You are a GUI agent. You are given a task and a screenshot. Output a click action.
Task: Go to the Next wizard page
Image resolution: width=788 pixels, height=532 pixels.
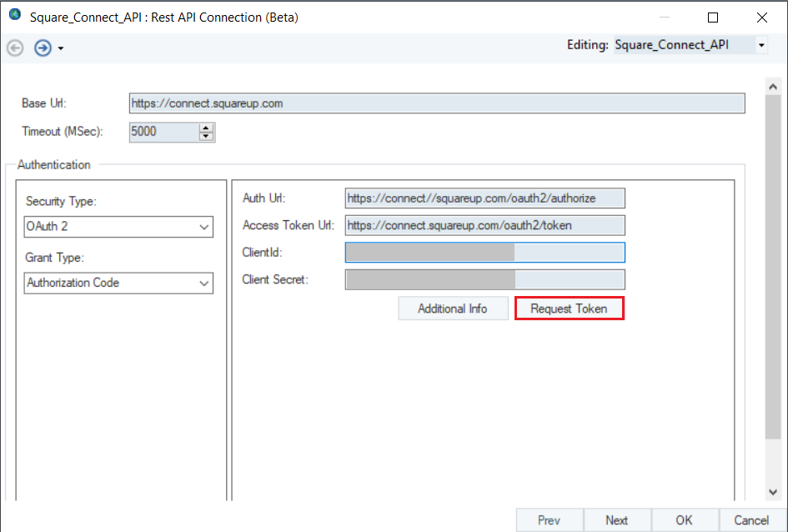[x=616, y=520]
